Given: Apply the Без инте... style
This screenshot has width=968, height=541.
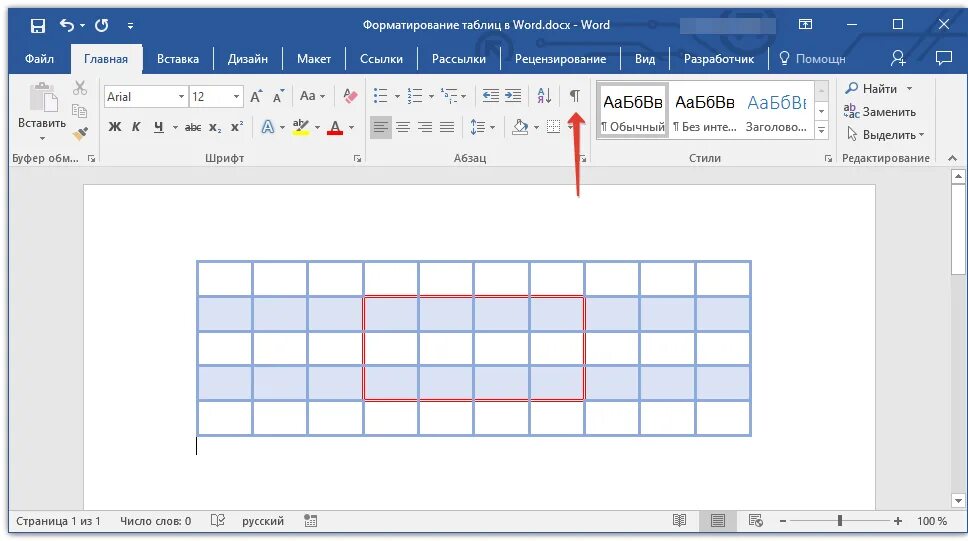Looking at the screenshot, I should click(x=704, y=111).
